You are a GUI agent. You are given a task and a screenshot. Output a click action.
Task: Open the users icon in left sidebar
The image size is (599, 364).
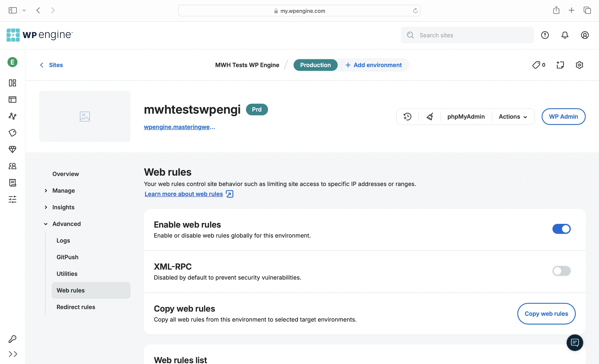12,166
